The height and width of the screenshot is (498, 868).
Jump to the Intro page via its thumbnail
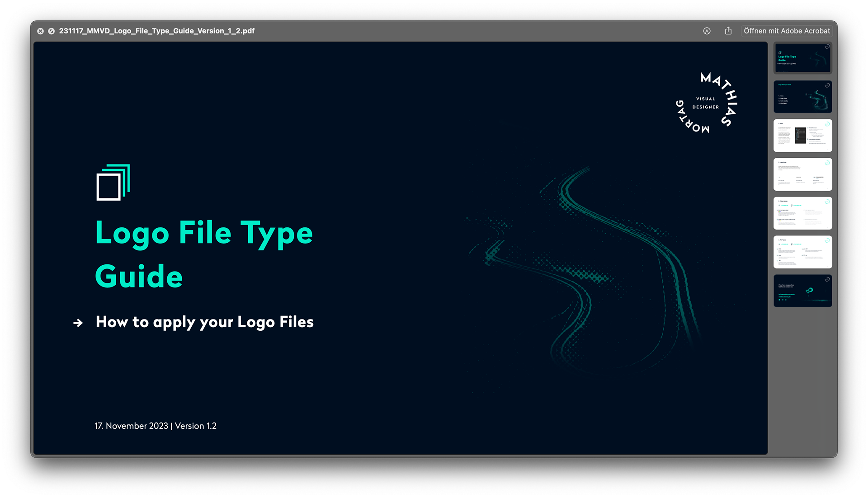click(802, 135)
